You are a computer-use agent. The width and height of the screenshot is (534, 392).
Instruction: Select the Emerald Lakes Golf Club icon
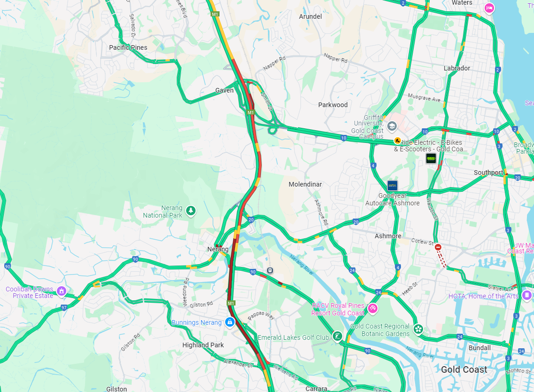point(337,337)
